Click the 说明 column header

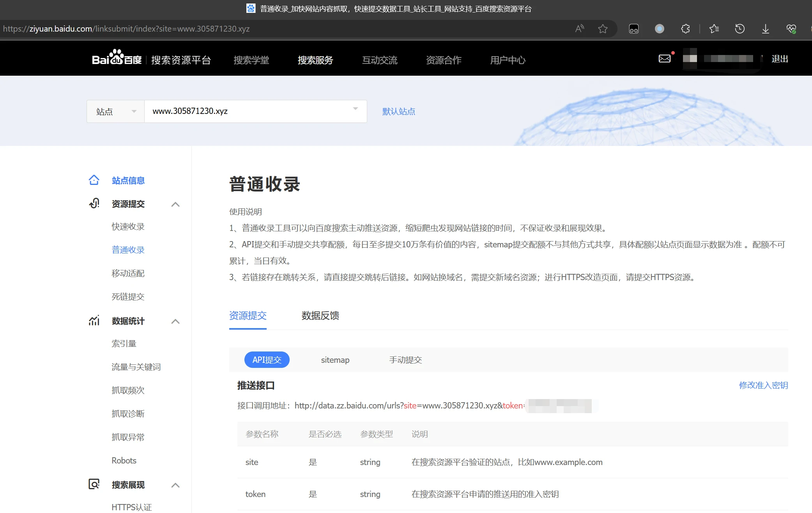pos(420,434)
